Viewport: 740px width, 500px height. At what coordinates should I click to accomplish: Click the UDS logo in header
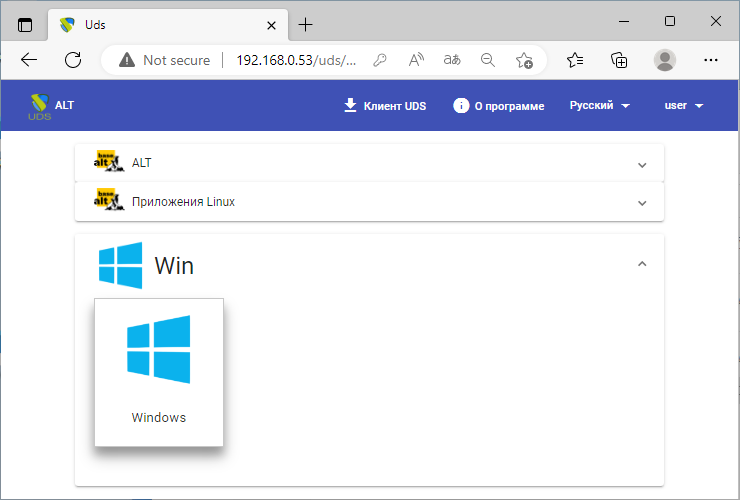39,107
